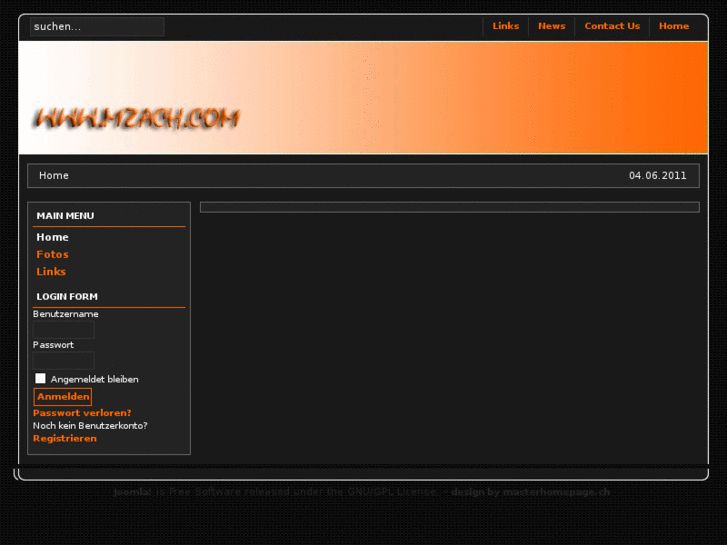Open the masterhomepage.ch footer link
This screenshot has width=727, height=545.
pyautogui.click(x=556, y=492)
